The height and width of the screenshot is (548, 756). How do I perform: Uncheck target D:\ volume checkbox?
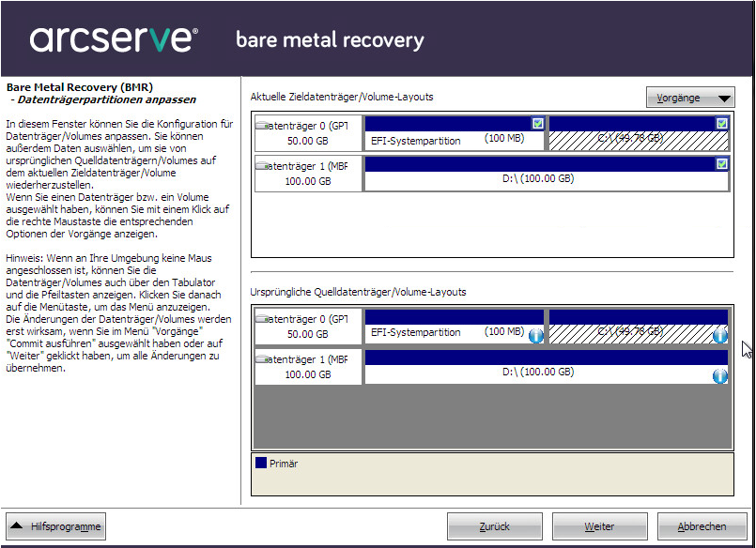point(722,164)
